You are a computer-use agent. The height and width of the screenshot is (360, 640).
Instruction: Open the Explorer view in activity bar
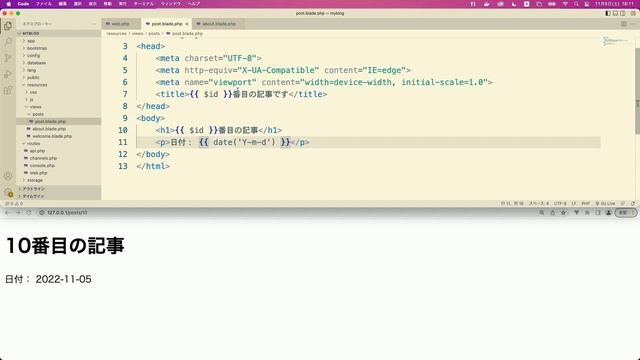[x=8, y=26]
